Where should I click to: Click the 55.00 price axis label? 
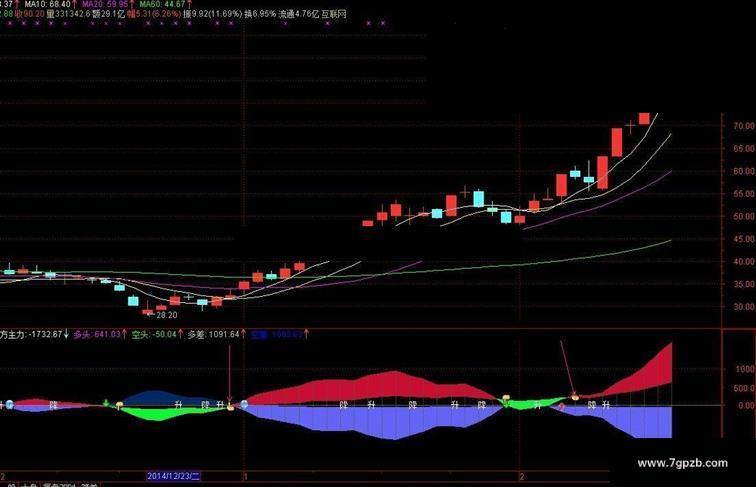744,194
